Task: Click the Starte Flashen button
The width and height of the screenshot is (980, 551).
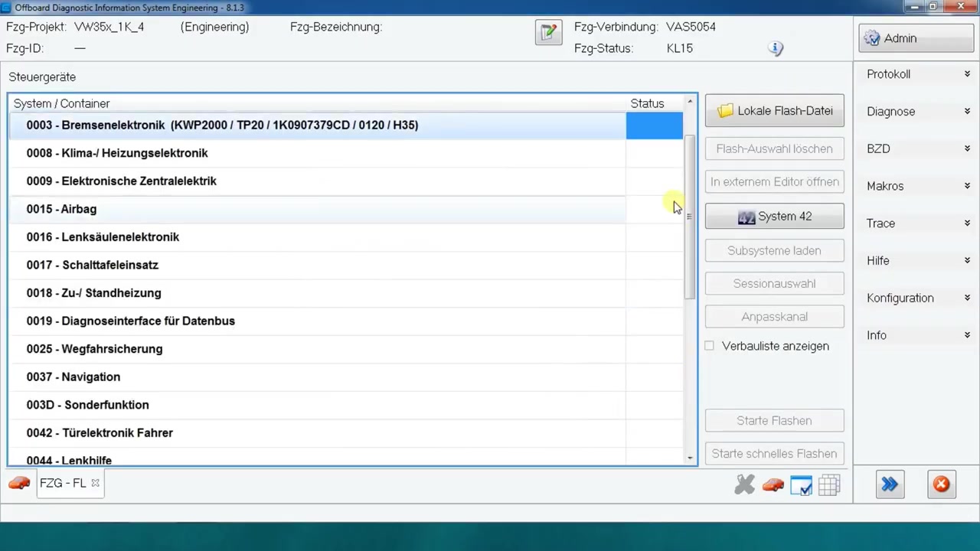Action: tap(775, 421)
